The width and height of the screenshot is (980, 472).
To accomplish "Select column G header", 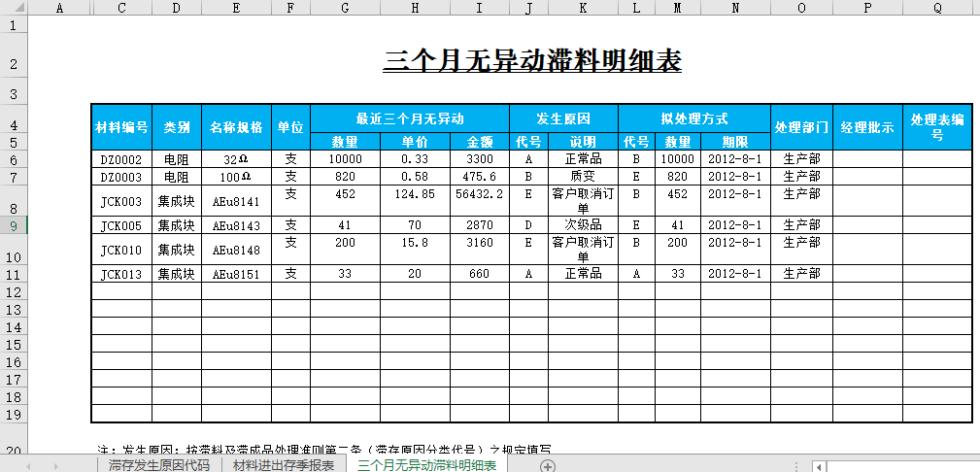I will pyautogui.click(x=346, y=8).
